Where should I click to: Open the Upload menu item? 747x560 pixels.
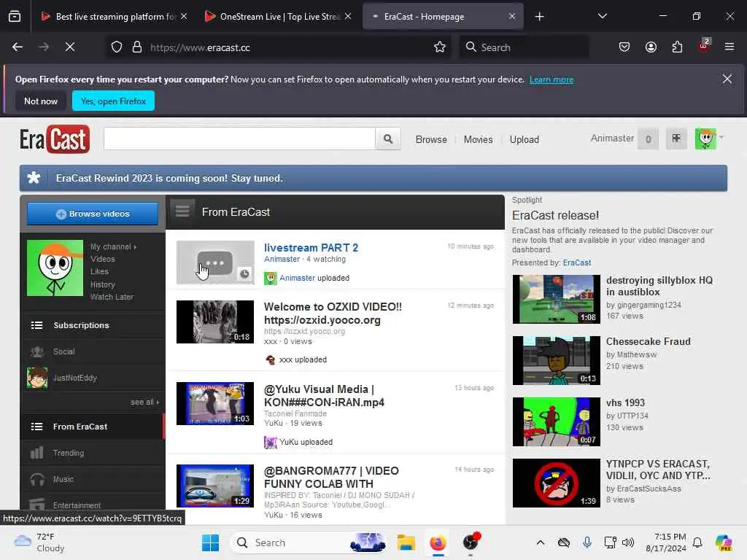[524, 139]
